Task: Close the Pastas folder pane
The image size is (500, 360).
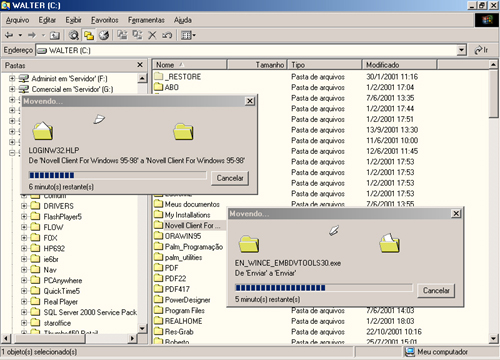Action: tap(140, 65)
